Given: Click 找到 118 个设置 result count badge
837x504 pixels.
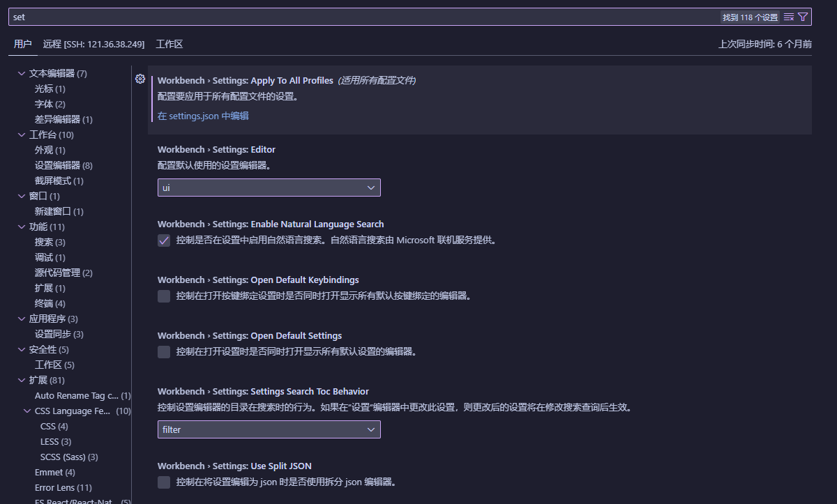Looking at the screenshot, I should tap(750, 17).
